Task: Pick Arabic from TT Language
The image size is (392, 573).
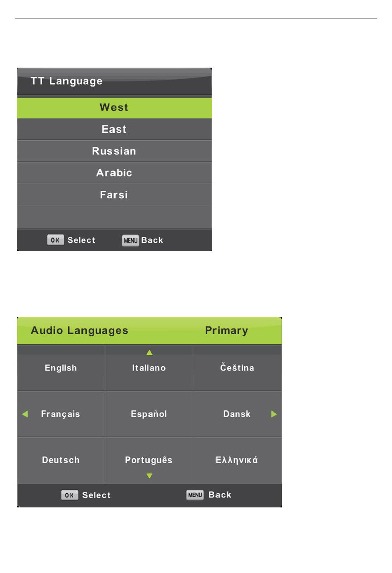Action: pyautogui.click(x=114, y=173)
